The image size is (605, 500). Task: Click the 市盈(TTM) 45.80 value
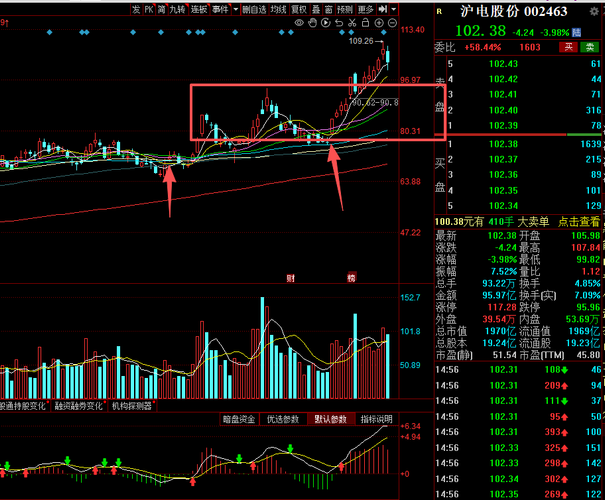[x=589, y=355]
